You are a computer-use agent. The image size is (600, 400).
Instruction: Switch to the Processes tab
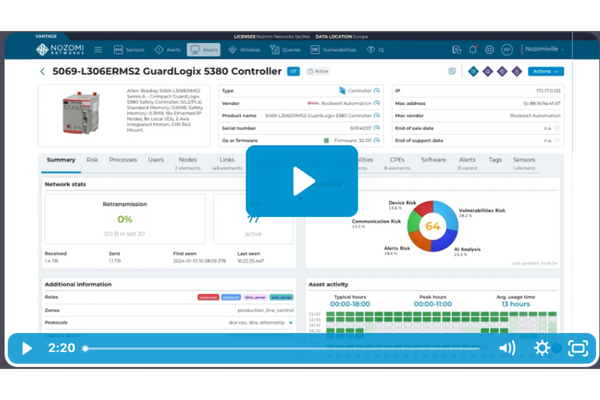tap(123, 160)
